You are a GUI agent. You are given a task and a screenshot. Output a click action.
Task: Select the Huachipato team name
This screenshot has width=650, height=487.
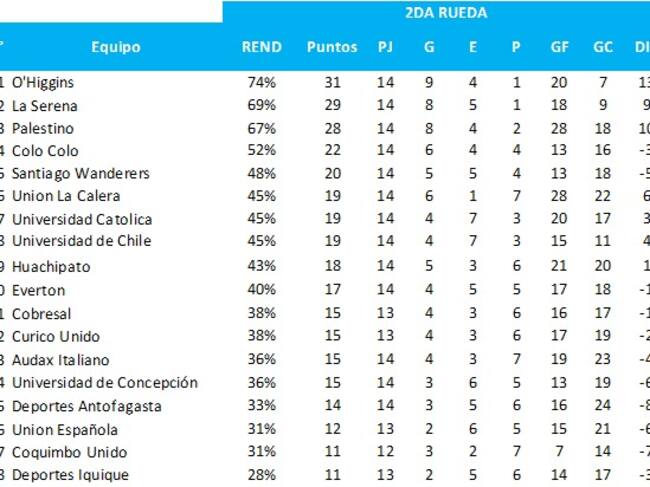(51, 267)
